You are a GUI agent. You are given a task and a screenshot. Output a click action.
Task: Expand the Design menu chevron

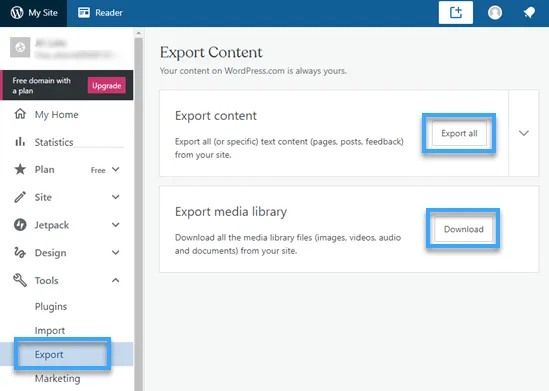point(116,252)
